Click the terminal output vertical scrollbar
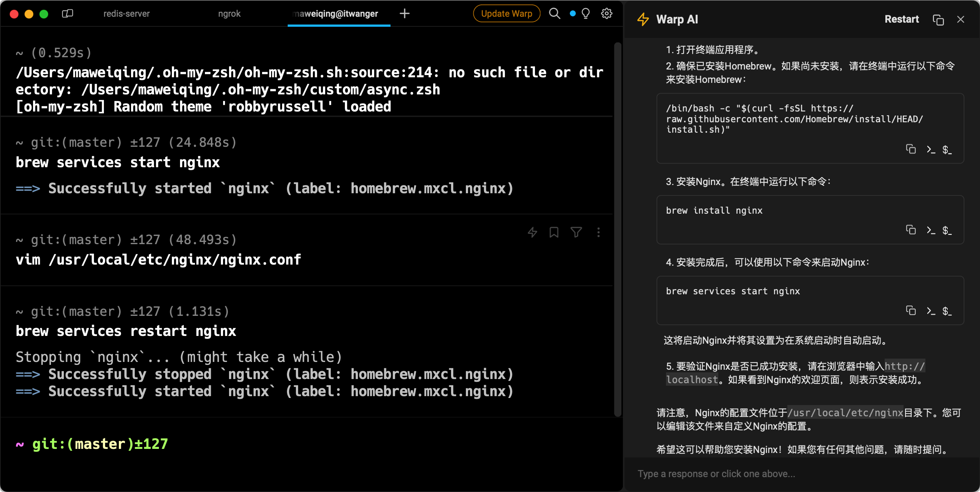The image size is (980, 492). (x=617, y=229)
